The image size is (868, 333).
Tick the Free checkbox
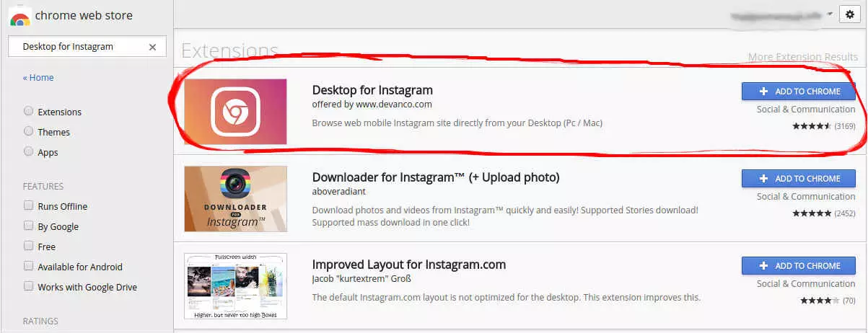coord(29,247)
